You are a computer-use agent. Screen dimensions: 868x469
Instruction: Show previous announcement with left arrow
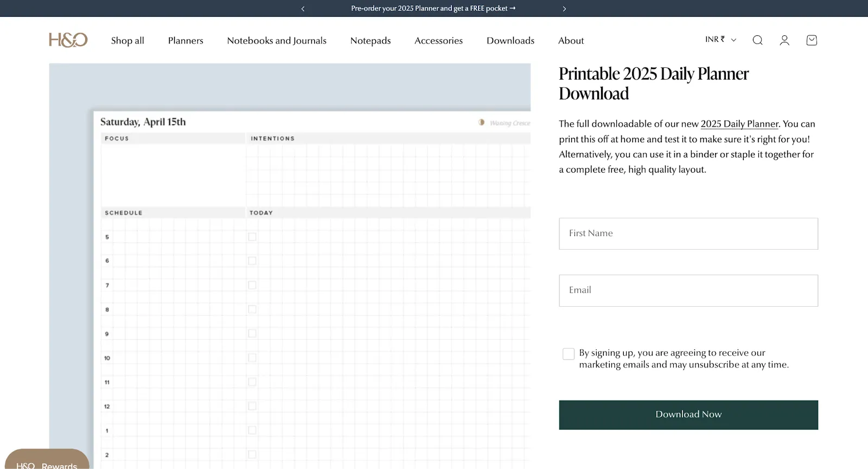pyautogui.click(x=303, y=9)
